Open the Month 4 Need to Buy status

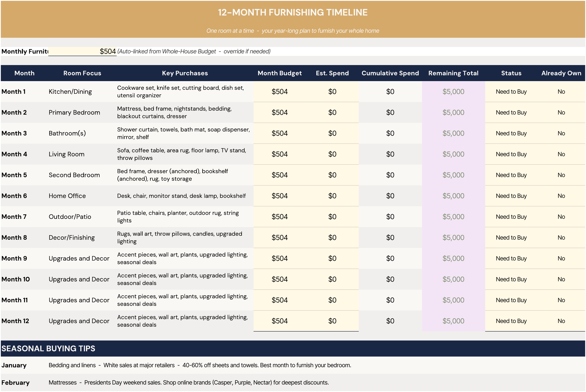pyautogui.click(x=511, y=154)
